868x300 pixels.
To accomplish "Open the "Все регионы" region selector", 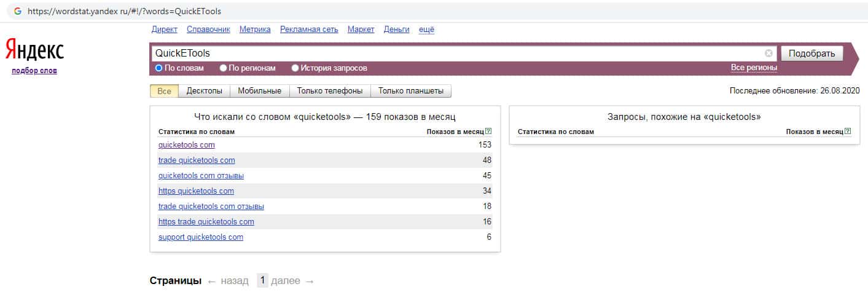I will point(754,68).
